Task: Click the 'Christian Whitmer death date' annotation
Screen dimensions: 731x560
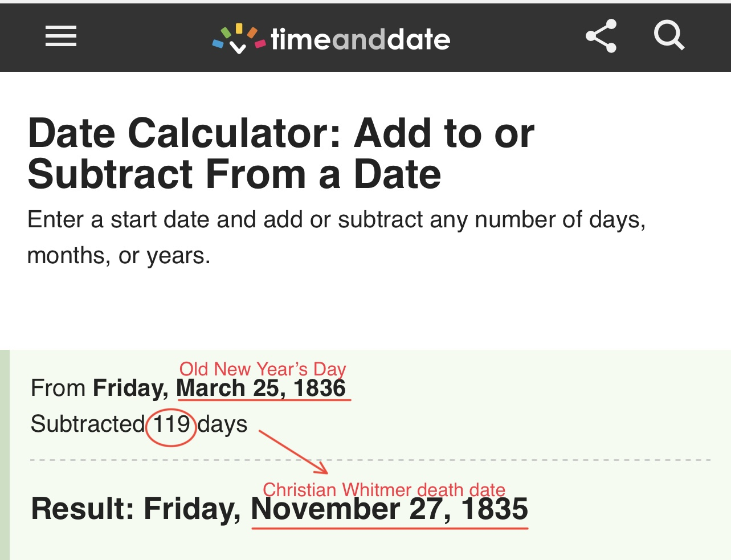Action: pos(383,489)
